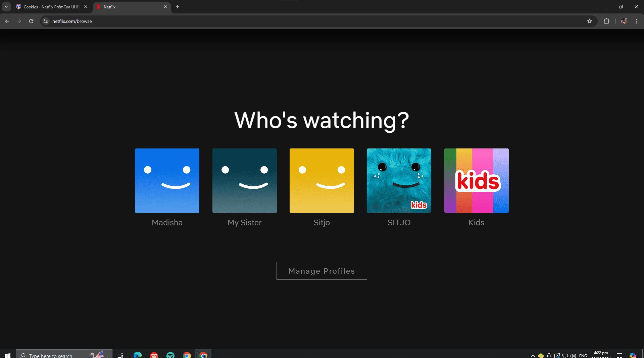Click the My Sister profile name
This screenshot has height=358, width=644.
tap(245, 223)
